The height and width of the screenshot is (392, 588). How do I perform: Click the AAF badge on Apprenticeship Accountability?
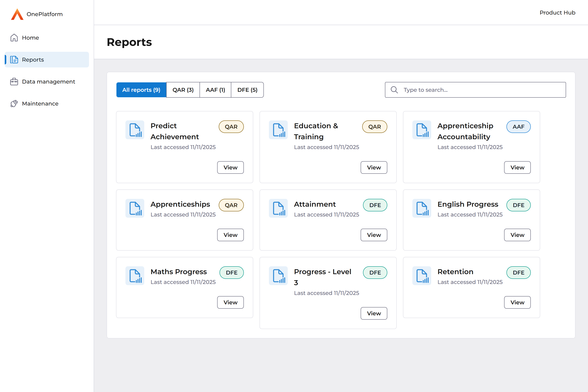click(x=518, y=127)
